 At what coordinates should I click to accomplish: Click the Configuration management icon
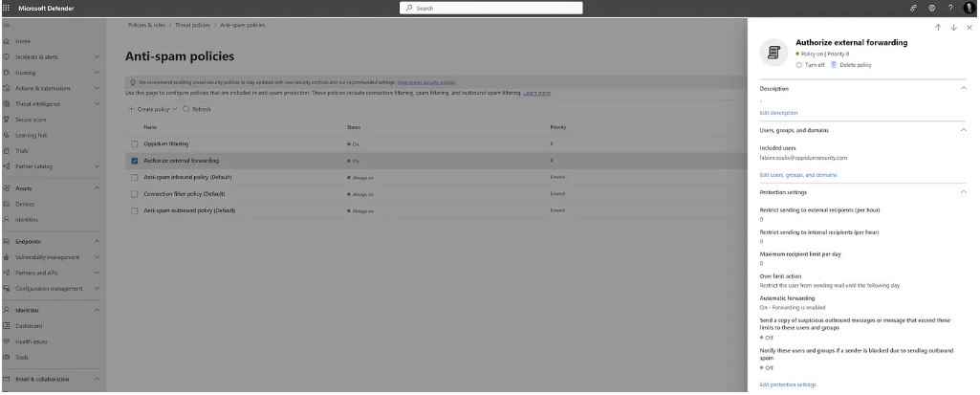pos(7,288)
